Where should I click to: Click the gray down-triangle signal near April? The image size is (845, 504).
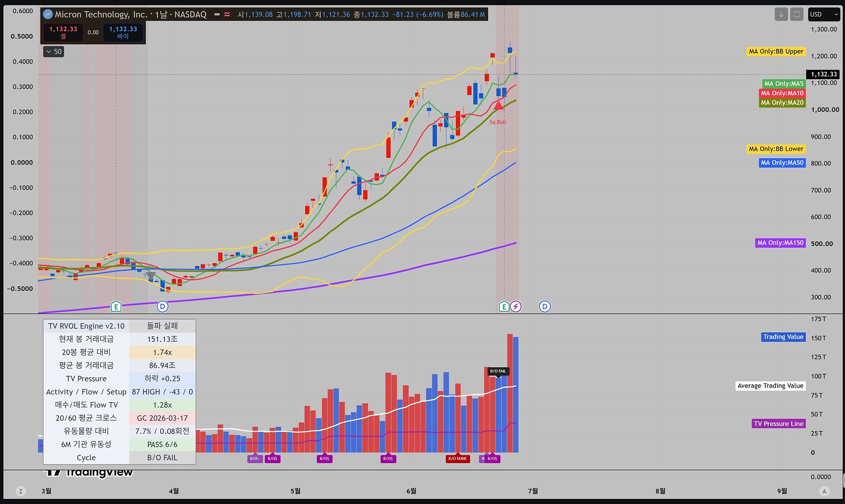151,276
